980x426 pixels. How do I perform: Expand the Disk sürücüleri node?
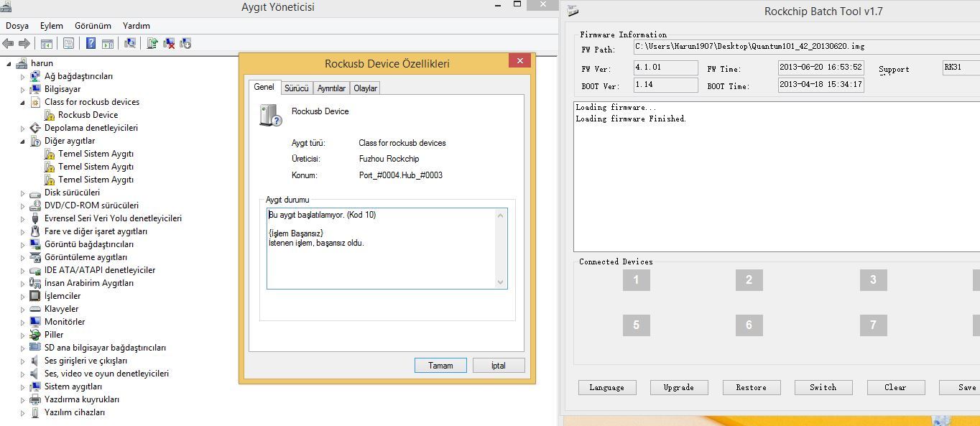(23, 193)
